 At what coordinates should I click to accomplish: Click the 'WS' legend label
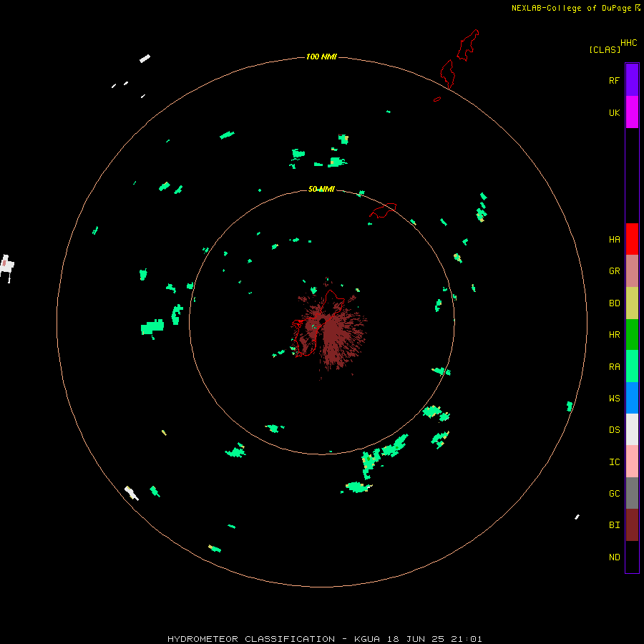pos(614,398)
